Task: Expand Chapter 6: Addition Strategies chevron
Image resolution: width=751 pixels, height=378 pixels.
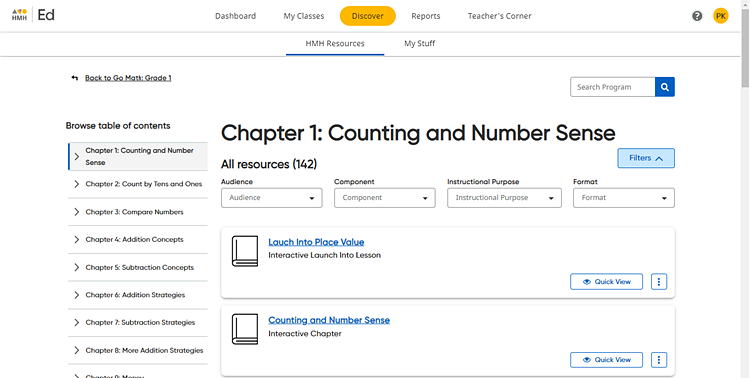Action: pyautogui.click(x=77, y=295)
